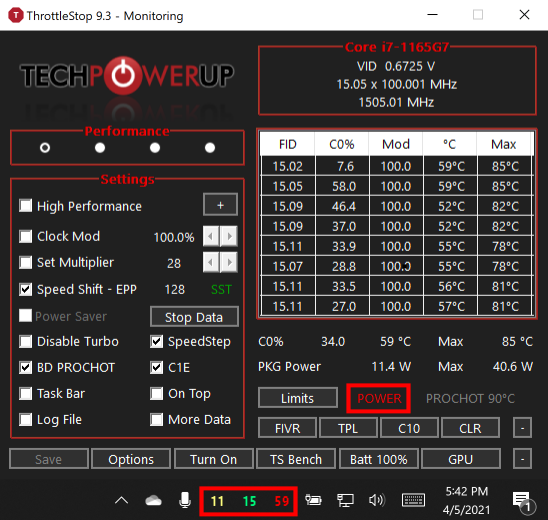Select the third Performance profile radio button
The width and height of the screenshot is (548, 520).
[x=155, y=148]
